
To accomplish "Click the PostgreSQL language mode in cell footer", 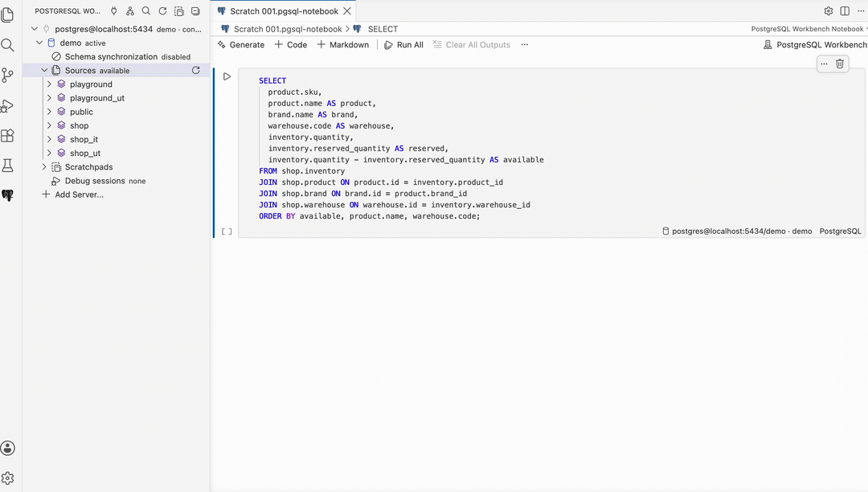I will click(841, 232).
